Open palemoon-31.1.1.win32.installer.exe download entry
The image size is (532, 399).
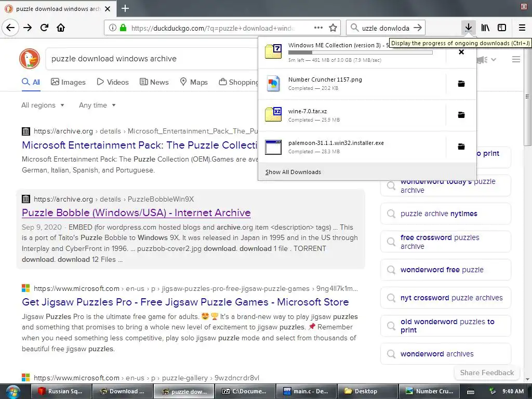point(352,147)
